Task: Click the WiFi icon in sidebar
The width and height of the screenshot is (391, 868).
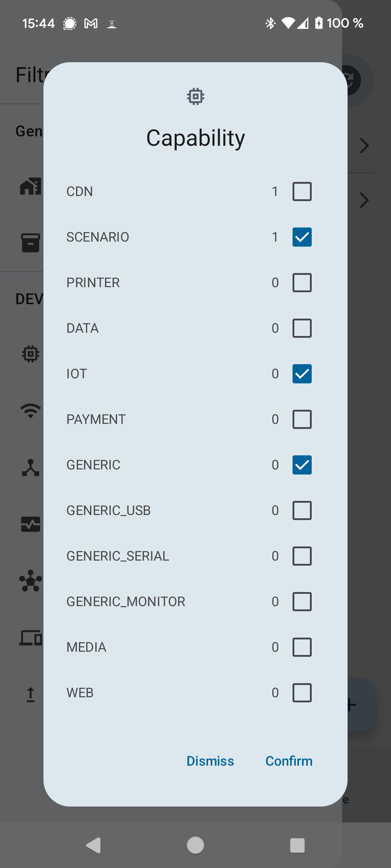Action: pos(31,410)
